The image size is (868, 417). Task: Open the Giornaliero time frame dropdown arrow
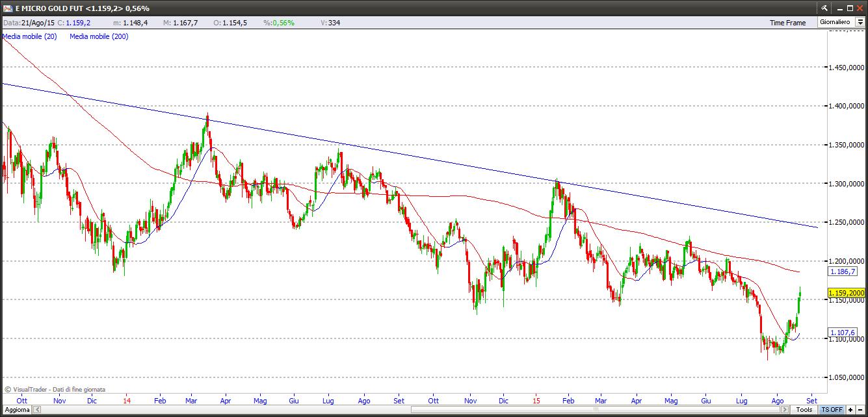pos(860,22)
